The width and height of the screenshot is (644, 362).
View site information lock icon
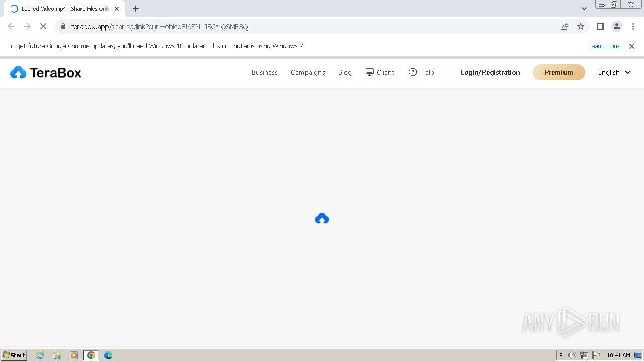tap(63, 26)
